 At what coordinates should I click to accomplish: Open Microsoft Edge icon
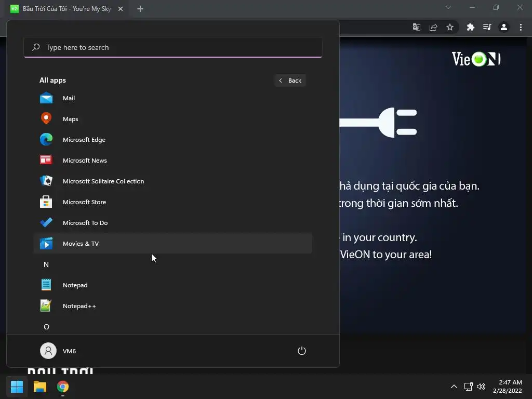tap(46, 139)
